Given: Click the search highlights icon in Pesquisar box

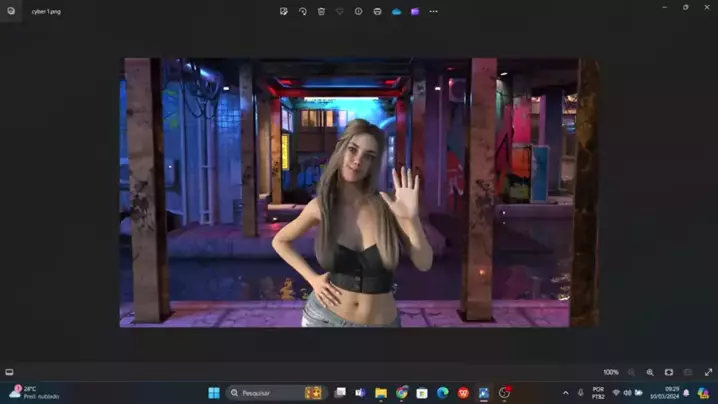Looking at the screenshot, I should pos(313,393).
